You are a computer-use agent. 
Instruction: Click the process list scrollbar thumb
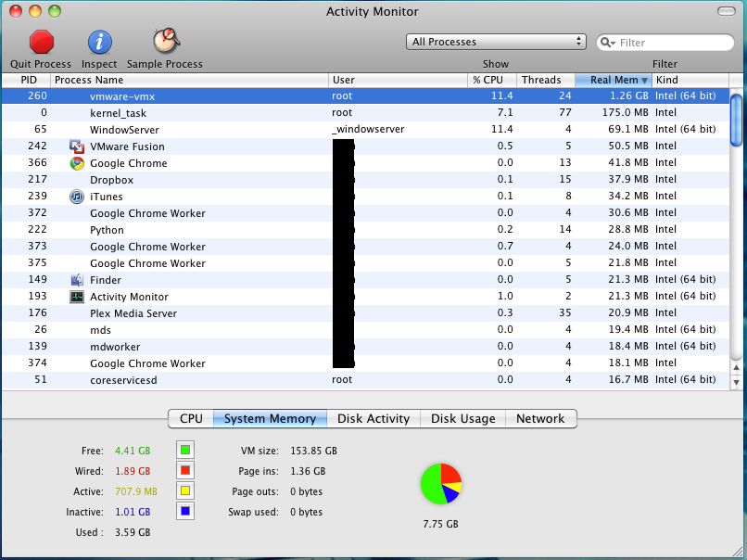(737, 121)
